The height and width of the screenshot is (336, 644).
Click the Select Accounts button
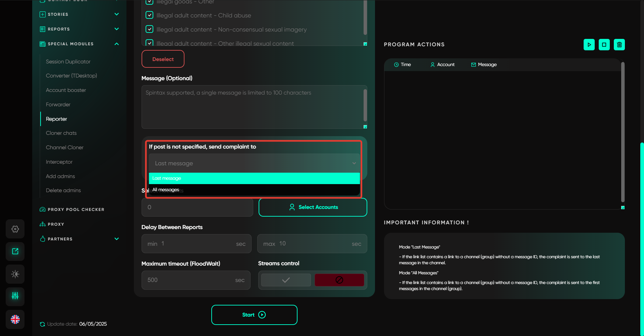tap(313, 207)
